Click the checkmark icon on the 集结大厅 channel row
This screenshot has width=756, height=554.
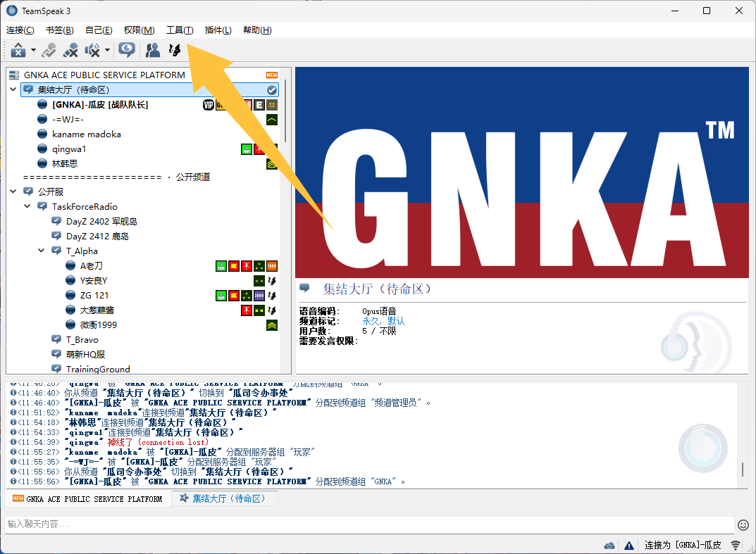(x=272, y=90)
